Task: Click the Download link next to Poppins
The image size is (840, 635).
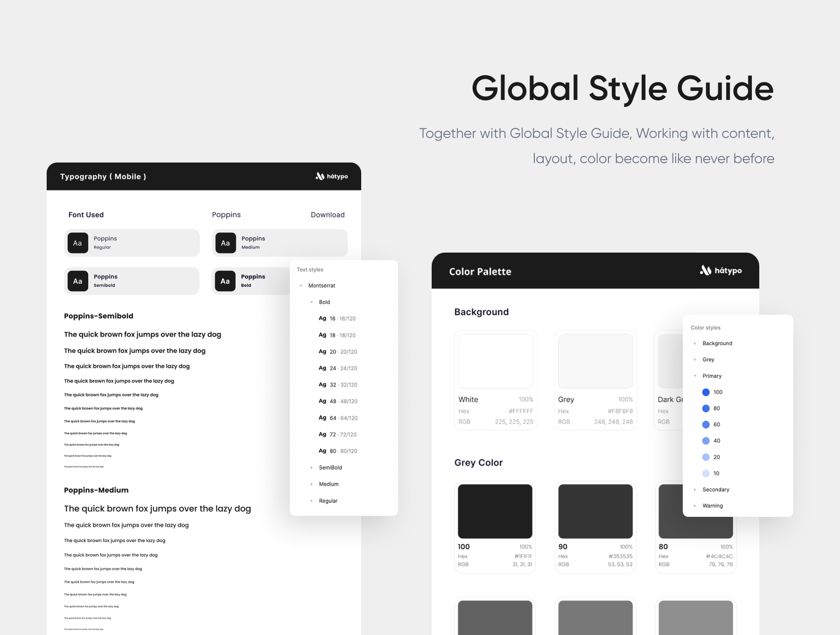Action: [x=328, y=214]
